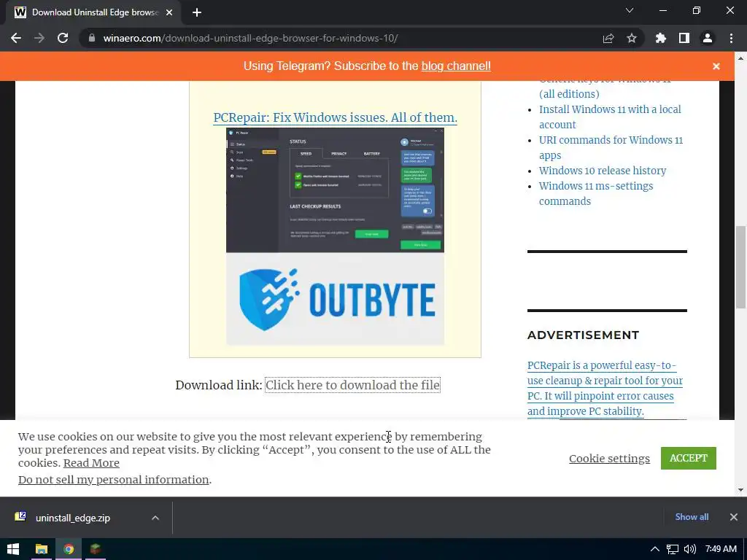
Task: Open the volume control tray icon
Action: pos(690,549)
